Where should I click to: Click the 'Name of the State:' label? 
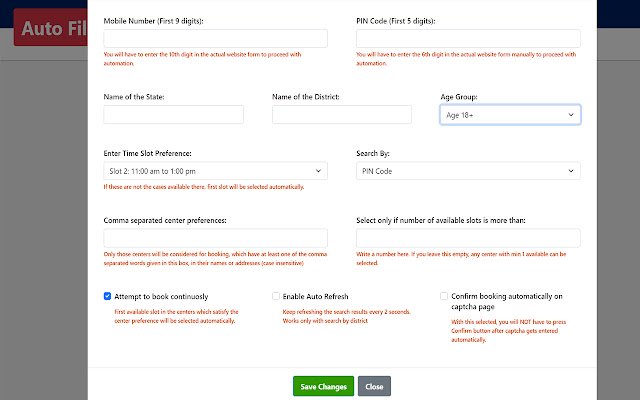pyautogui.click(x=134, y=97)
